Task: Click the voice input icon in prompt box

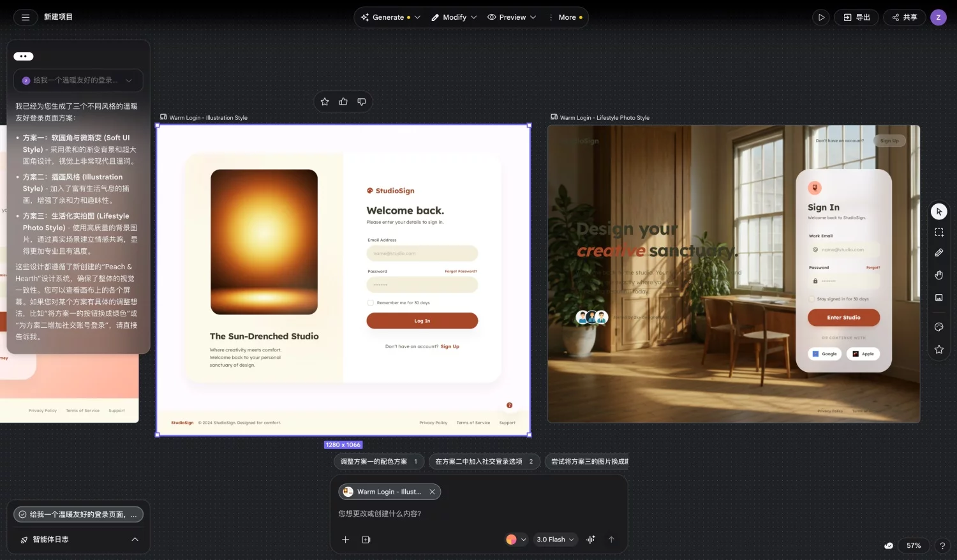Action: click(591, 540)
